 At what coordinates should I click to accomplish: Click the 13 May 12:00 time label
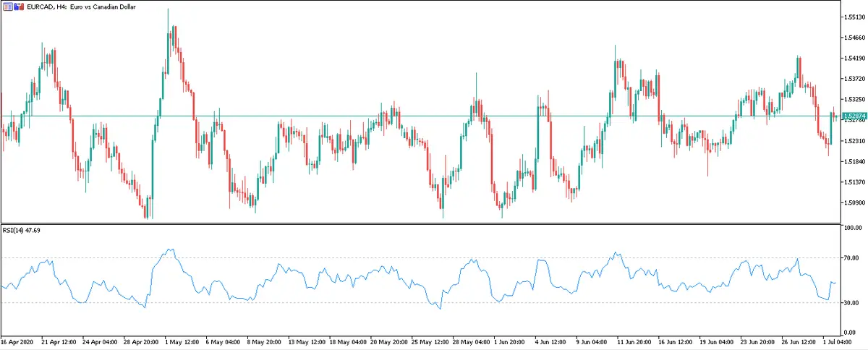click(x=307, y=341)
